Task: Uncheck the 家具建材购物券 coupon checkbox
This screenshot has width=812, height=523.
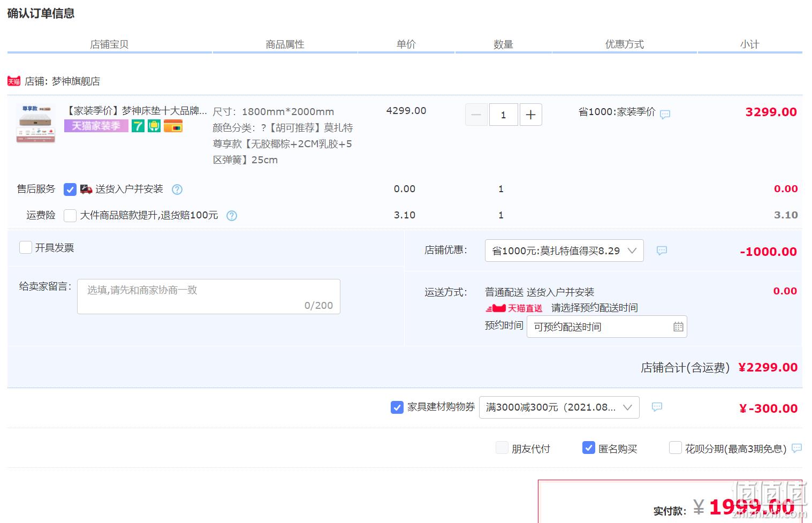Action: click(397, 407)
